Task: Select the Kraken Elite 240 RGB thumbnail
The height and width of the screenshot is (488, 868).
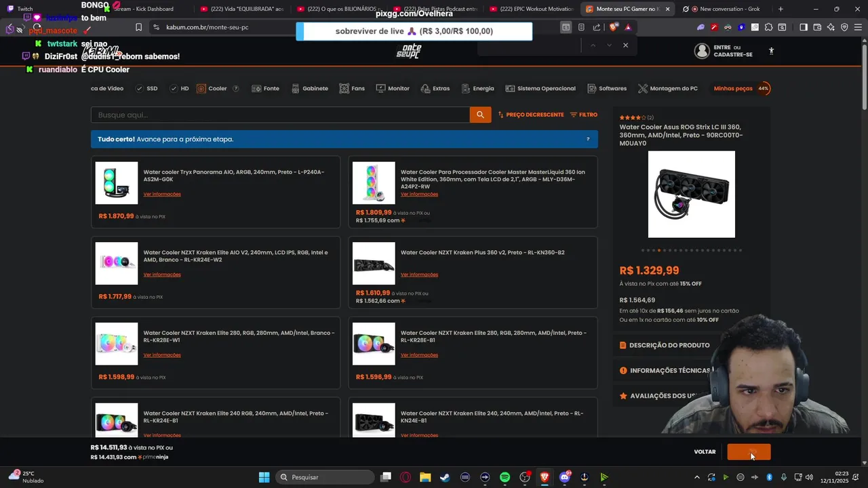Action: click(x=117, y=420)
